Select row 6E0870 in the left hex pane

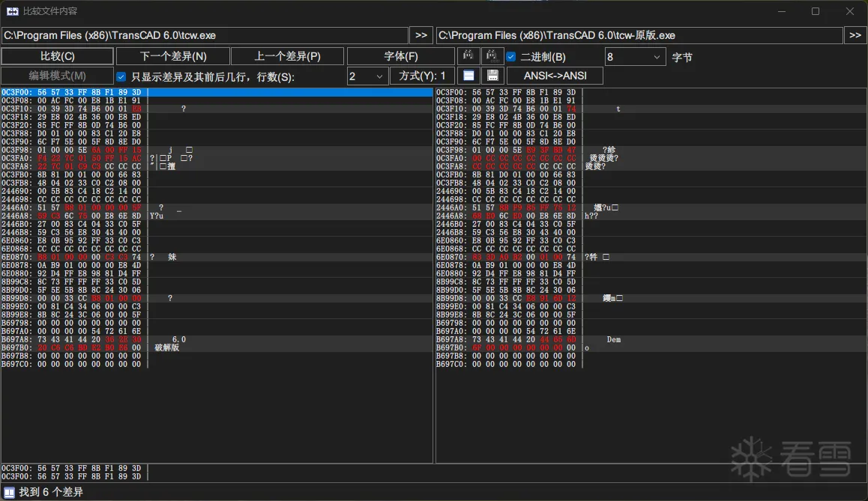click(217, 257)
